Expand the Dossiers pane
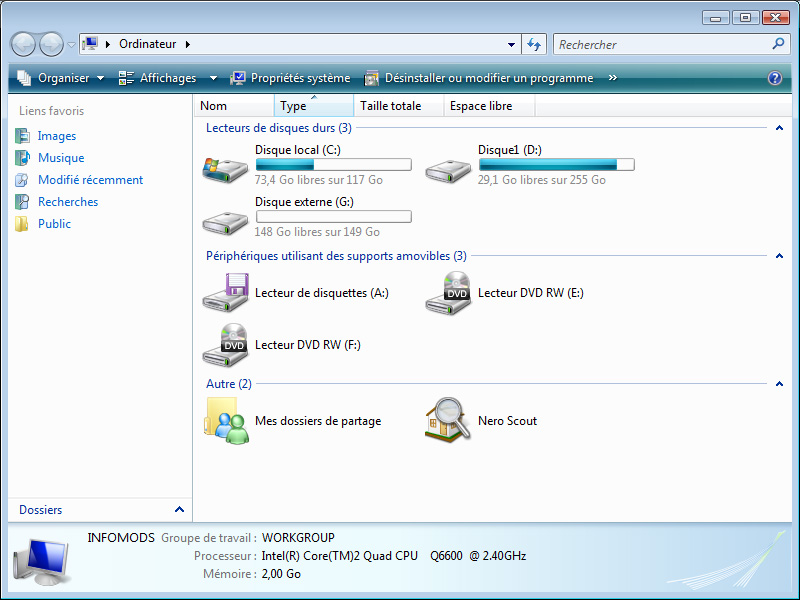The width and height of the screenshot is (800, 600). pos(179,509)
